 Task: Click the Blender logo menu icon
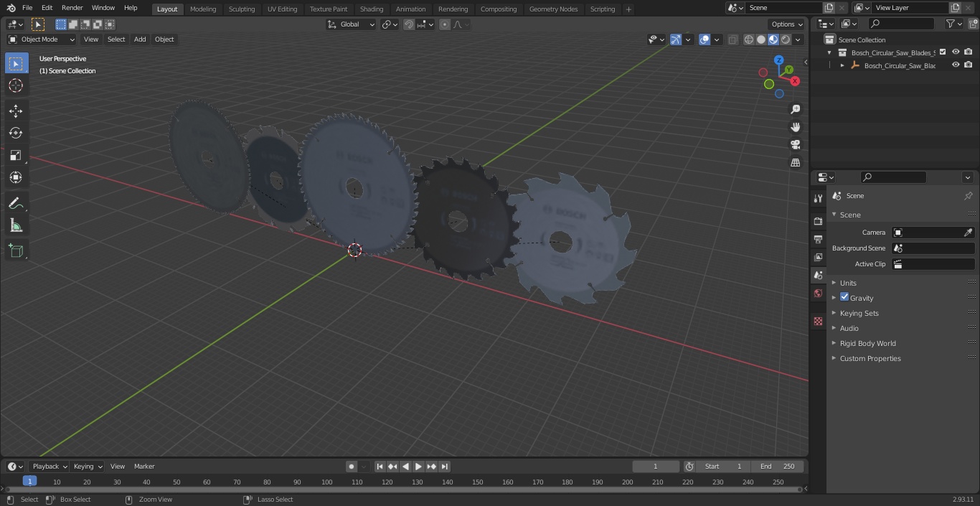(11, 8)
